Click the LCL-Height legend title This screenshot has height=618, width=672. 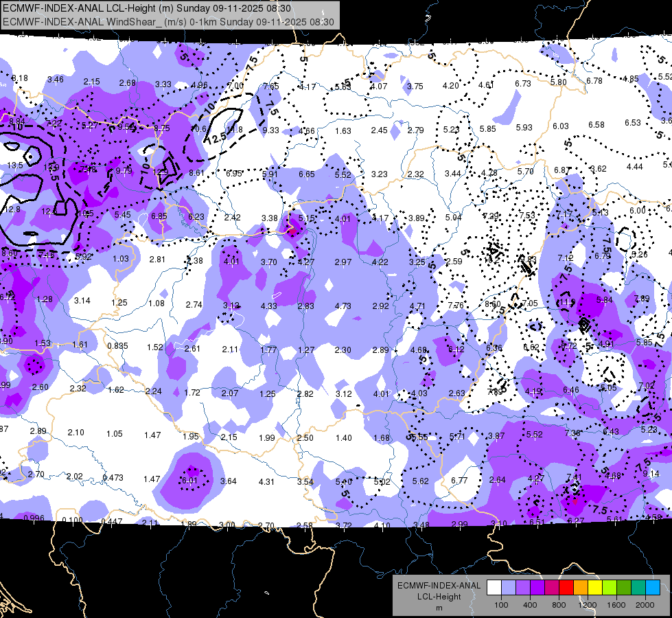pyautogui.click(x=439, y=597)
